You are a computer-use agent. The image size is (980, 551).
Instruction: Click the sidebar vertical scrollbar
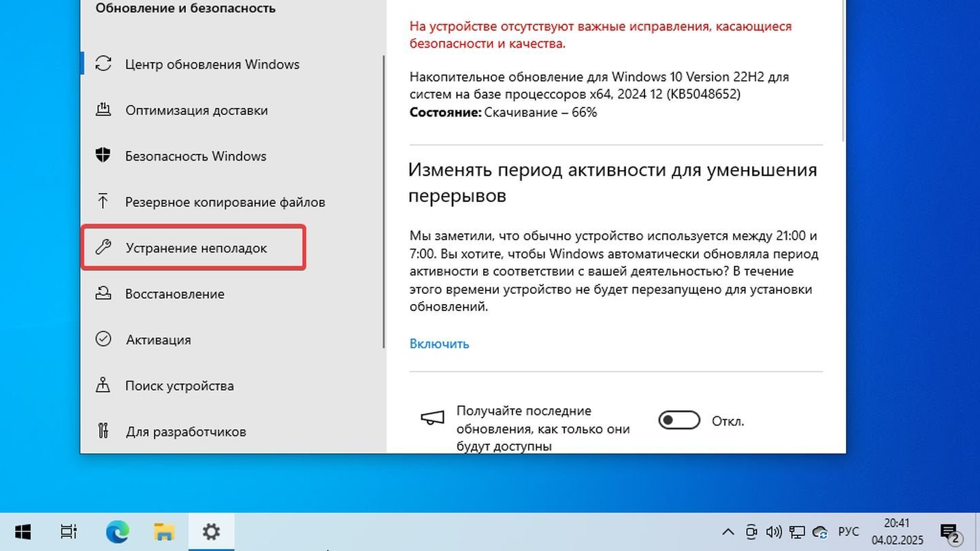coord(385,202)
